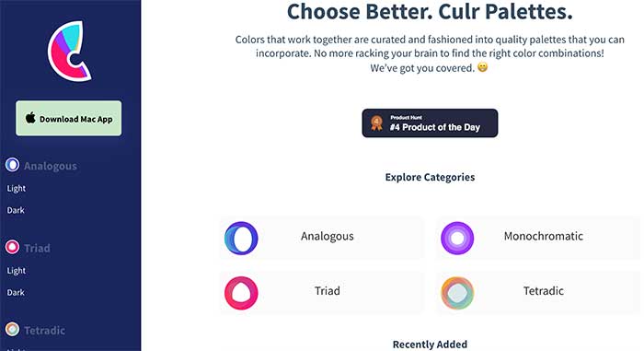
Task: Click the pink Triad category icon
Action: (241, 293)
